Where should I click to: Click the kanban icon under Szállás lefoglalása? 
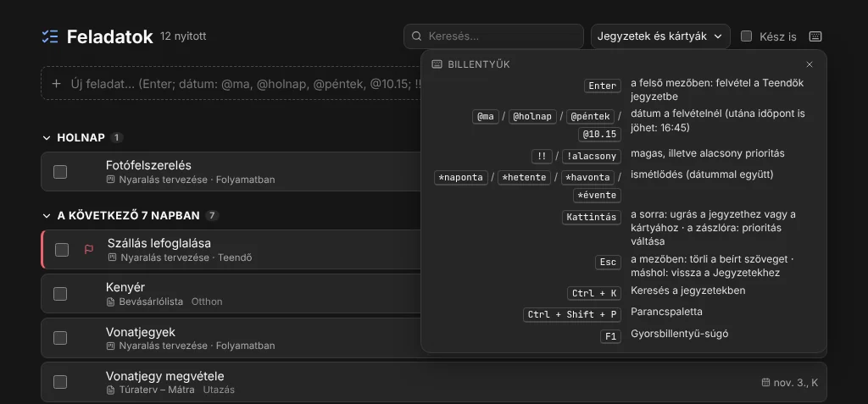(x=113, y=257)
